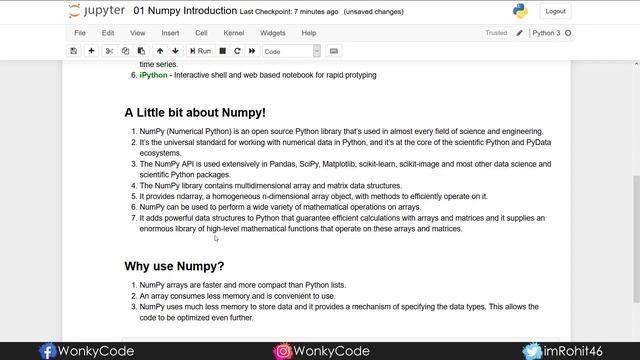Open the cell type Code dropdown

(291, 51)
